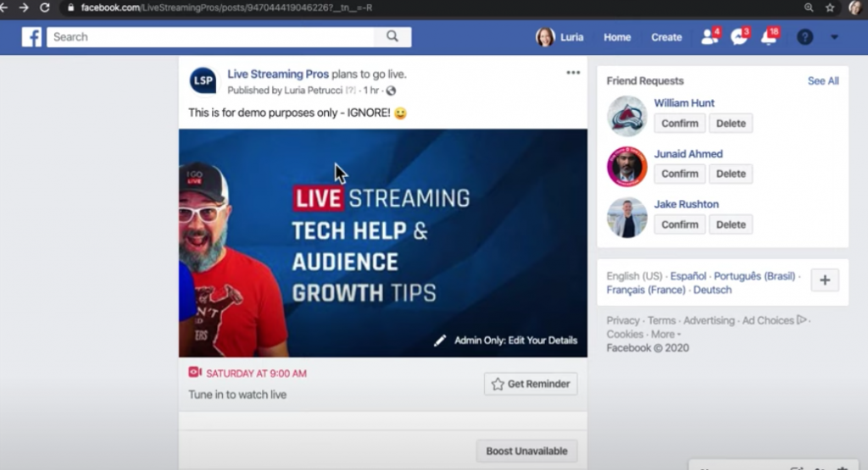Screen dimensions: 868x470
Task: Open friend requests icon in top bar
Action: [709, 36]
